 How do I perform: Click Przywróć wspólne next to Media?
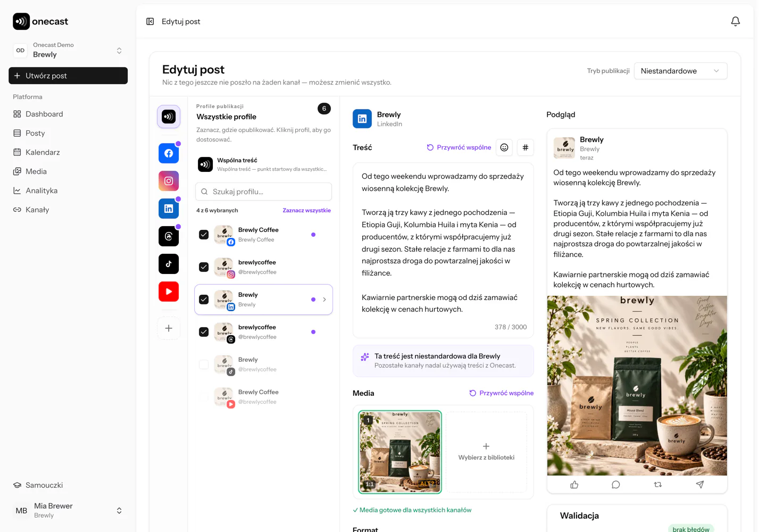coord(502,393)
